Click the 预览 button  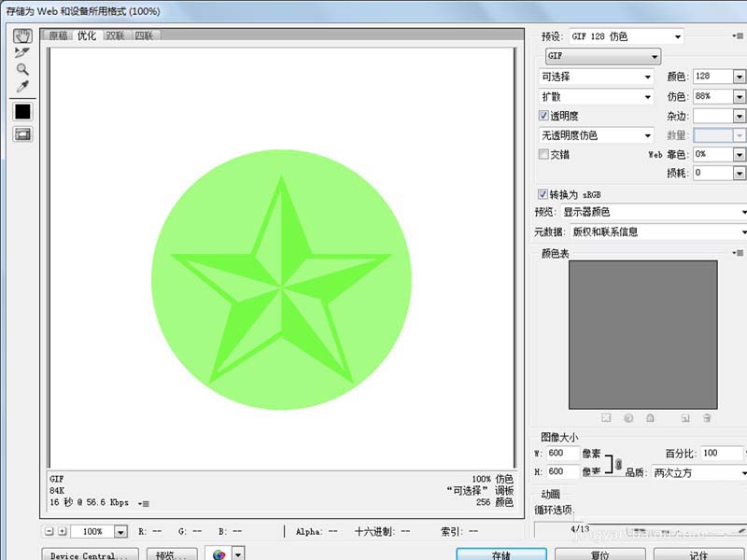[x=172, y=555]
